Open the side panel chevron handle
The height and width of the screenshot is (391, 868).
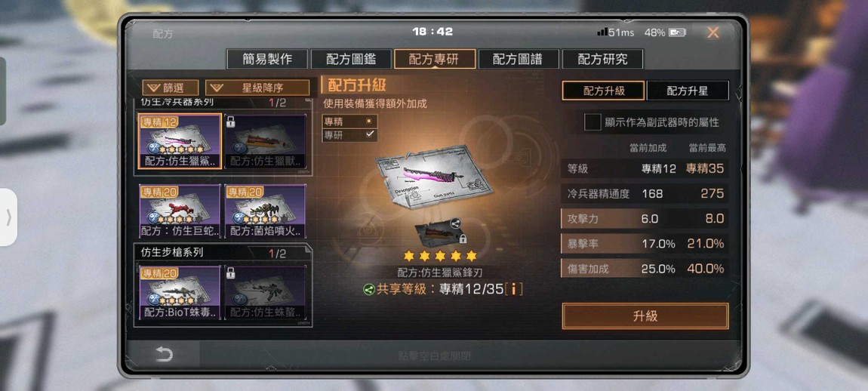tap(8, 217)
